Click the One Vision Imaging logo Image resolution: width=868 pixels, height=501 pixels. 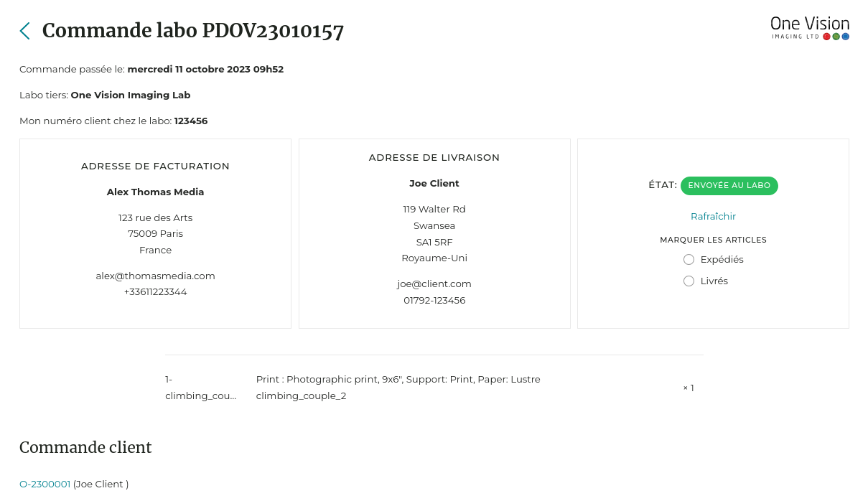[810, 28]
